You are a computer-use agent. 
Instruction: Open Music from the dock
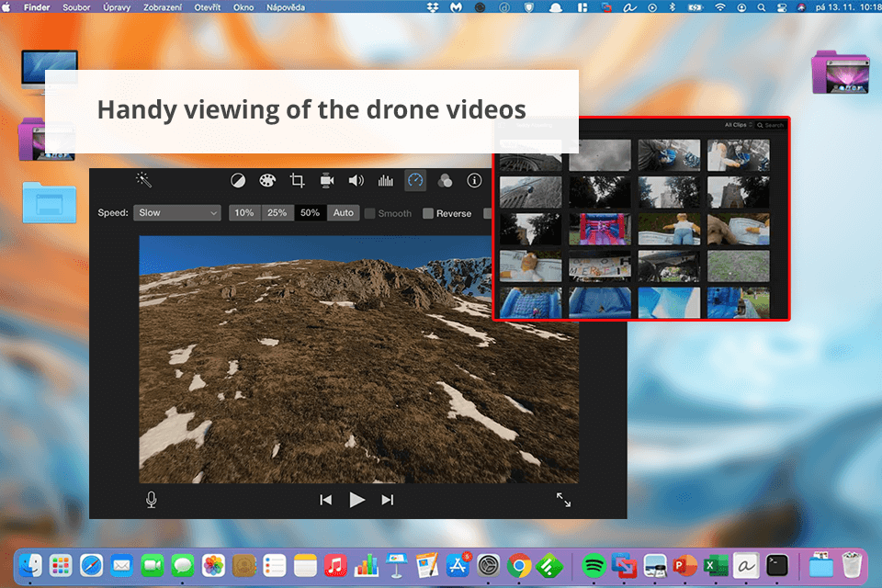click(x=335, y=566)
